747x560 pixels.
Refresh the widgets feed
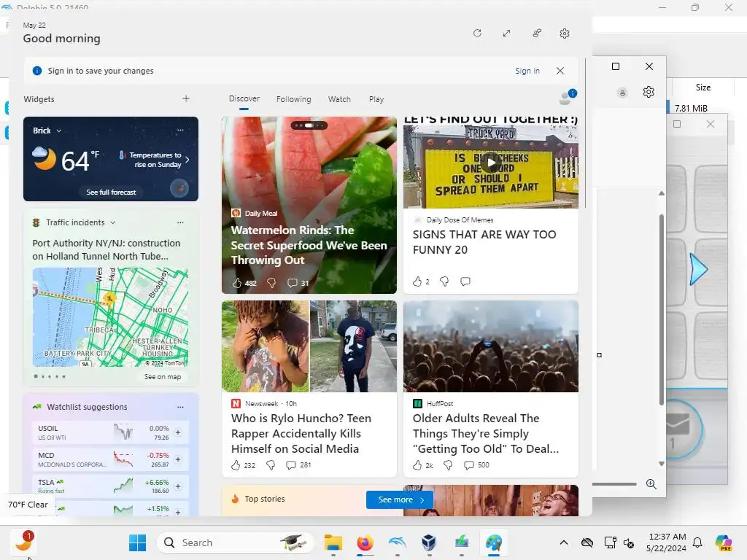coord(477,34)
